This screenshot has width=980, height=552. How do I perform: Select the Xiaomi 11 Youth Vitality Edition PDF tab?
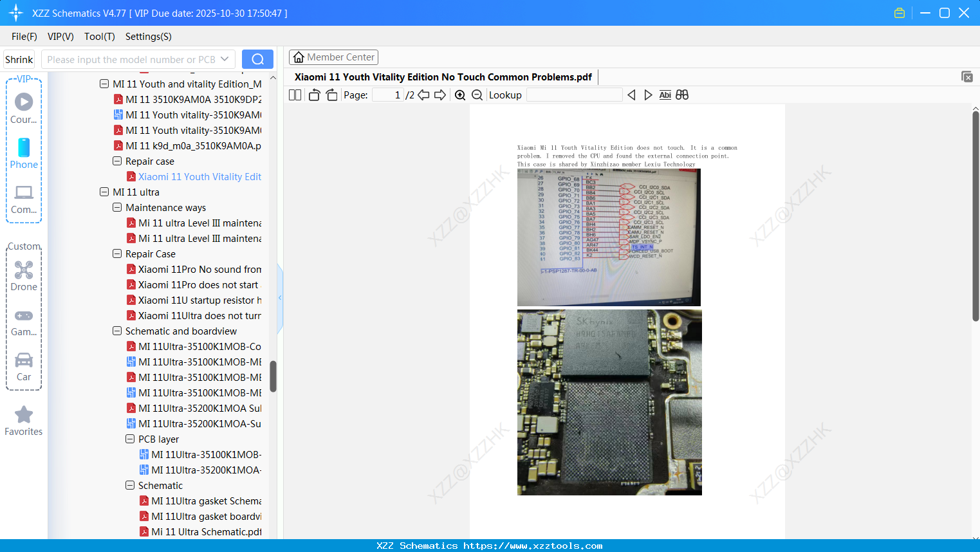click(x=443, y=77)
